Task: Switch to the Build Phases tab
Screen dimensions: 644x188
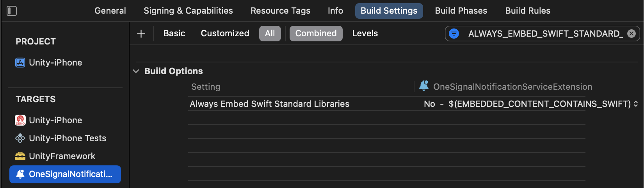Action: coord(461,11)
